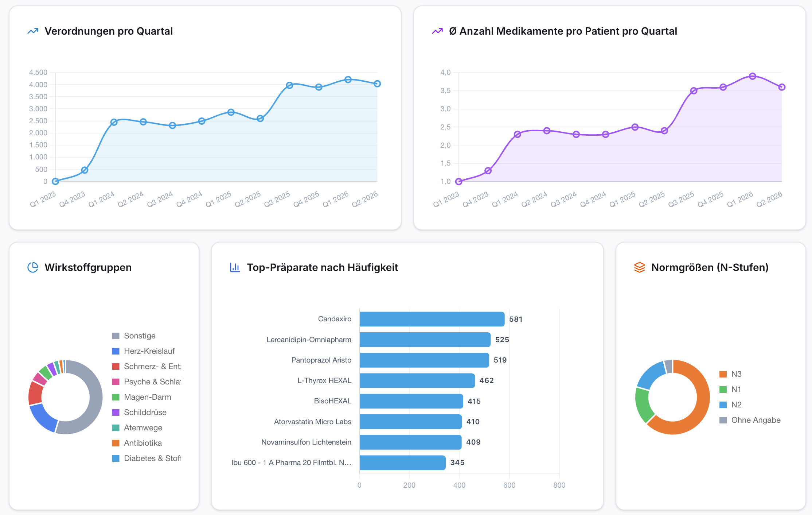Select the Lercanidipin-Omniapharm bar

[x=425, y=340]
